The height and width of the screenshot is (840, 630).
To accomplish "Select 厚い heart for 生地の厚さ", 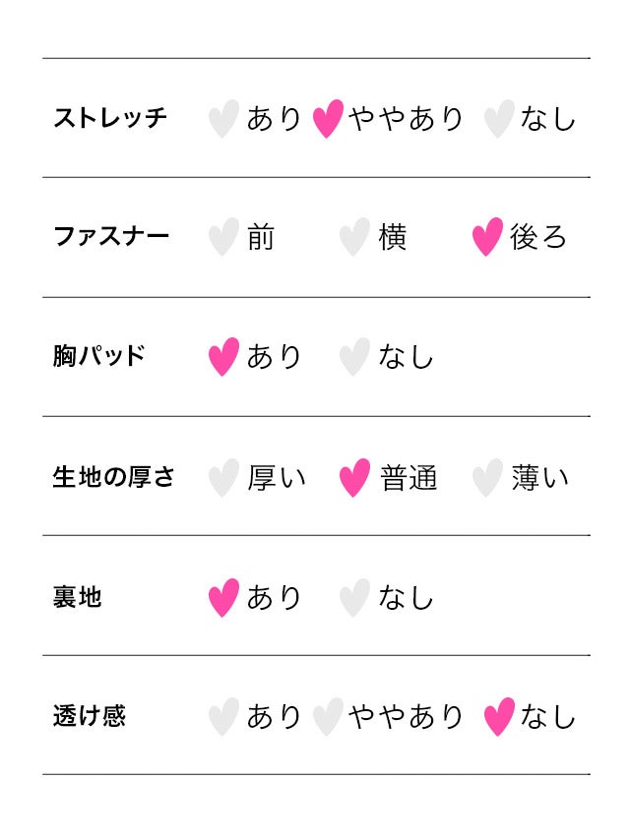I will 223,478.
